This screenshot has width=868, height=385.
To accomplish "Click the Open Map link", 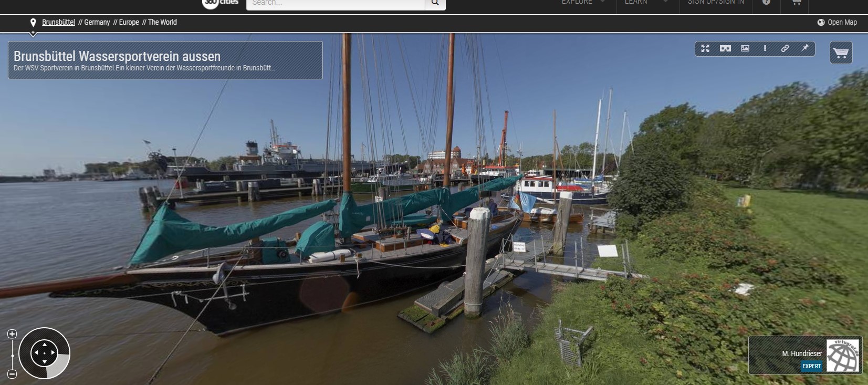I will [837, 22].
